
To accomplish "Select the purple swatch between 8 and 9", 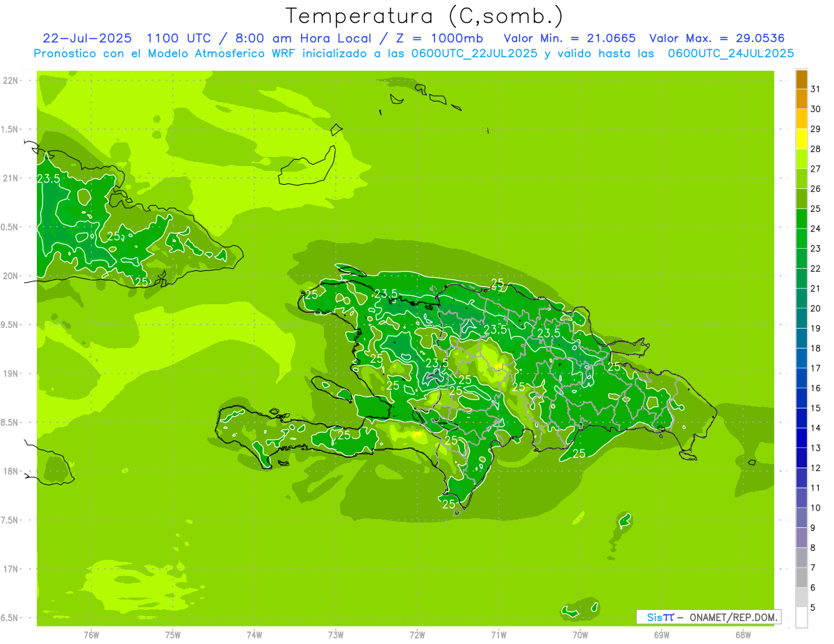I will point(801,538).
